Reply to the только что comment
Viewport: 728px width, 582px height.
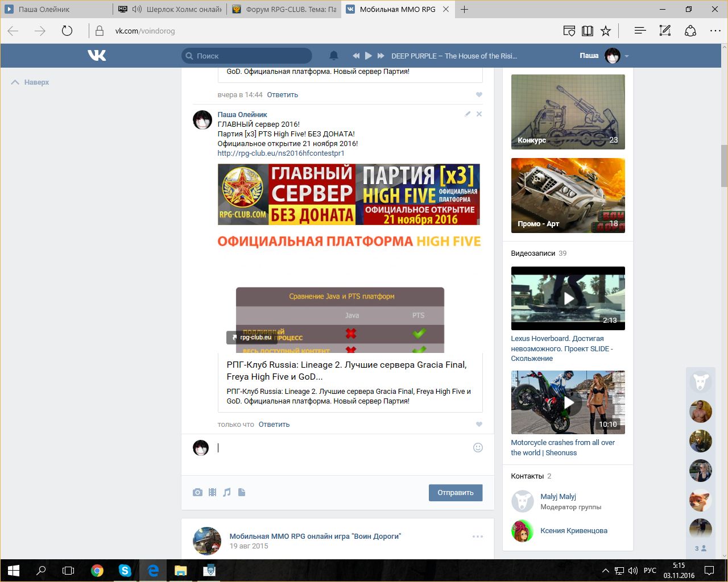point(274,425)
